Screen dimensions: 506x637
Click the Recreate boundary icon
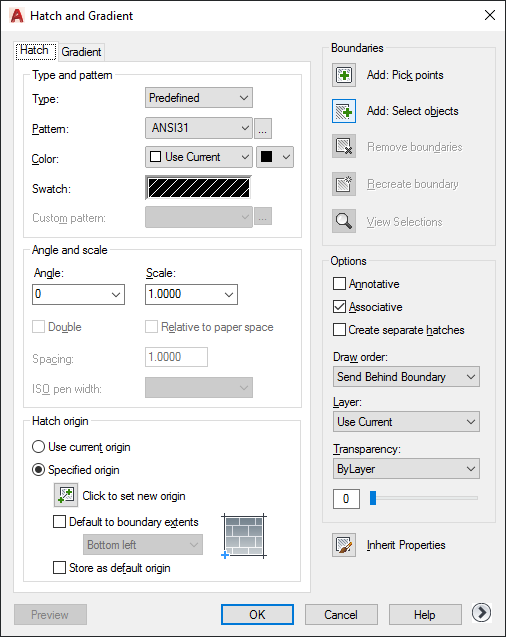click(344, 184)
